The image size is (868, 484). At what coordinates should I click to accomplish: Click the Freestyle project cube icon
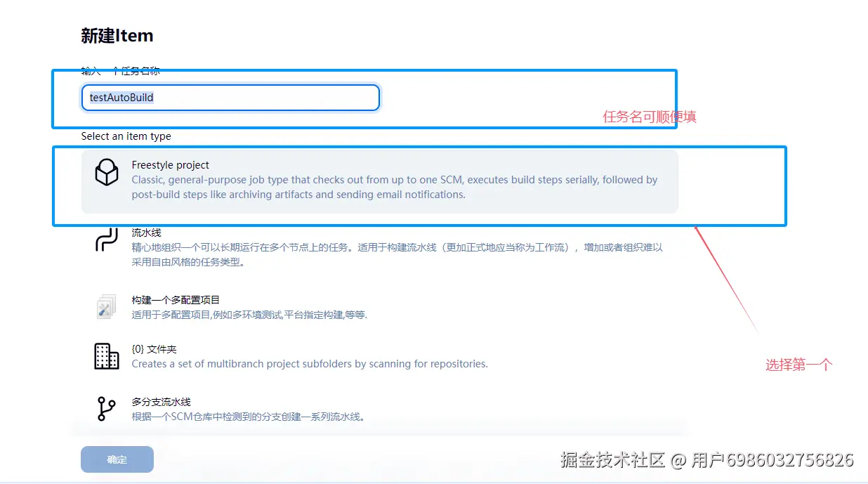tap(107, 173)
